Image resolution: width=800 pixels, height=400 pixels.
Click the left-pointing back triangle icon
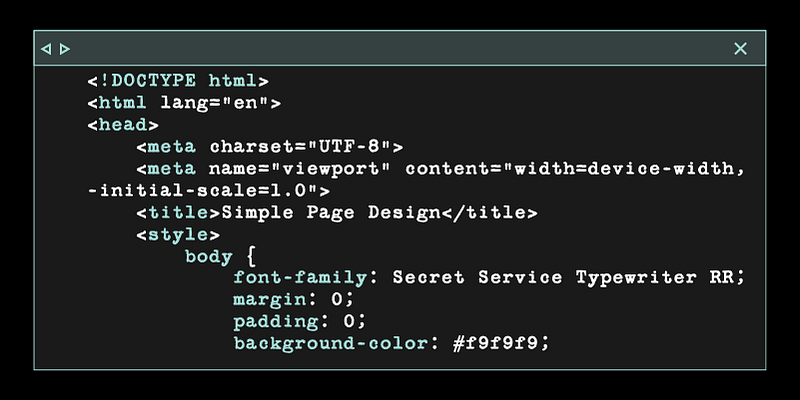click(46, 48)
